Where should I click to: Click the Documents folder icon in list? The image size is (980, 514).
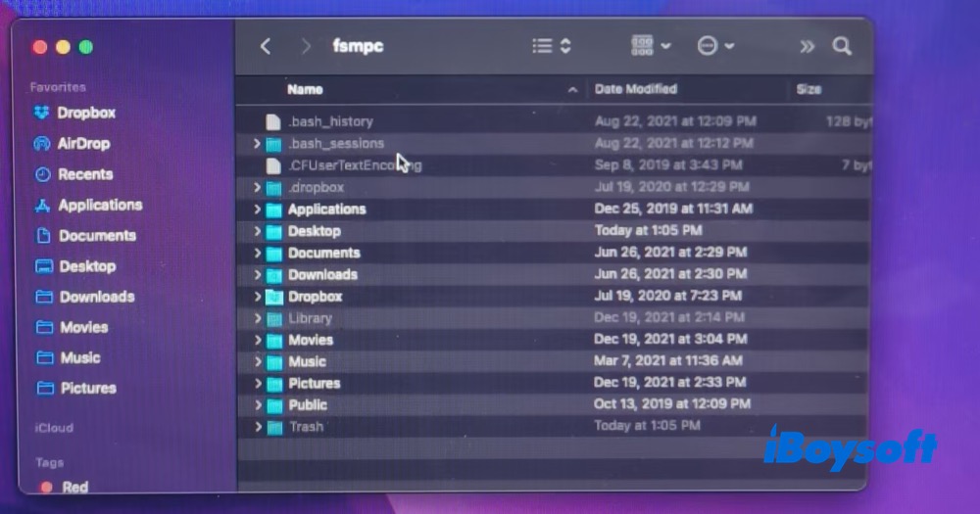click(x=273, y=254)
